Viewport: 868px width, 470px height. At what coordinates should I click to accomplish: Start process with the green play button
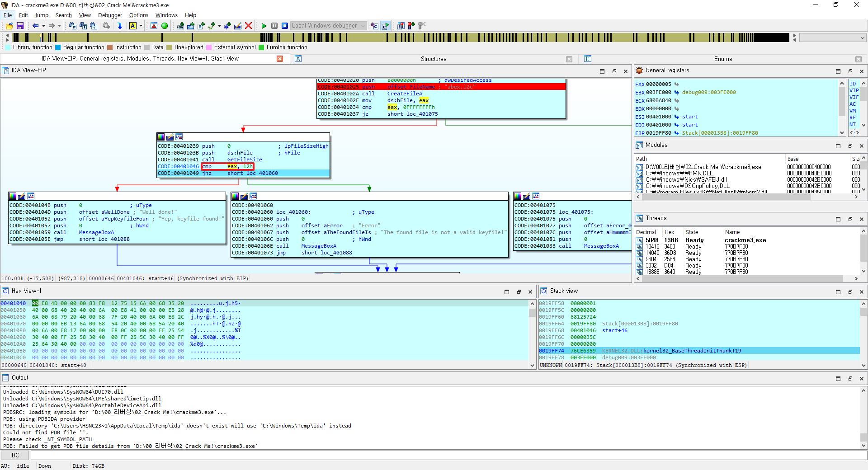(264, 26)
